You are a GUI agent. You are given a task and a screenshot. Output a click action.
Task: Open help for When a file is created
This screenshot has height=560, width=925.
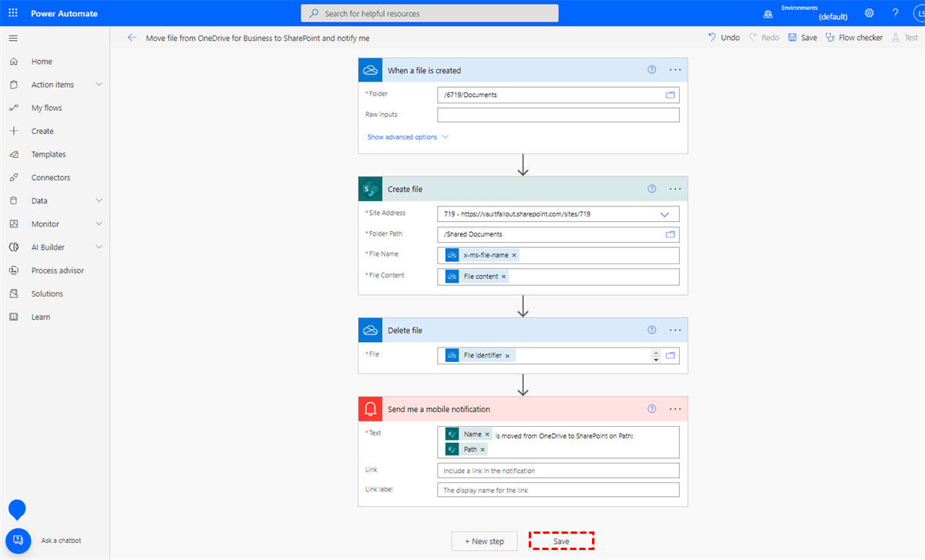click(x=652, y=69)
